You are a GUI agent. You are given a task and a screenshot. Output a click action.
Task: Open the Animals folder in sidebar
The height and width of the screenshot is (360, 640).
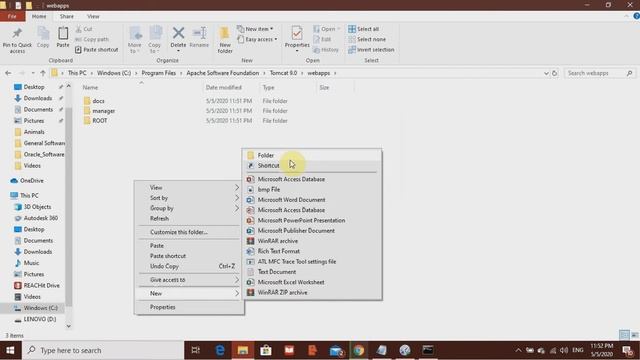tap(34, 132)
